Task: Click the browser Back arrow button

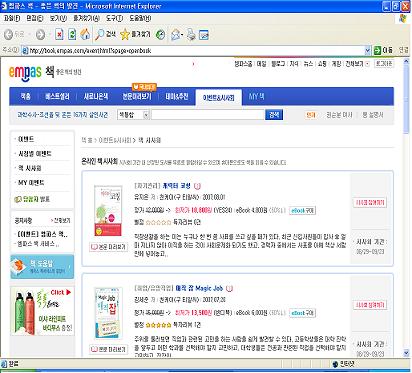Action: 8,34
